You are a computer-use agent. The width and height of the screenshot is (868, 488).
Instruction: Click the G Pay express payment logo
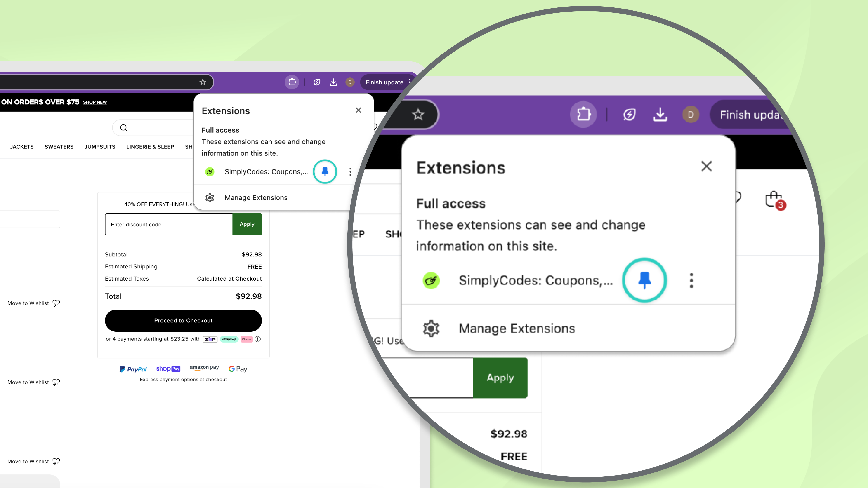[238, 369]
